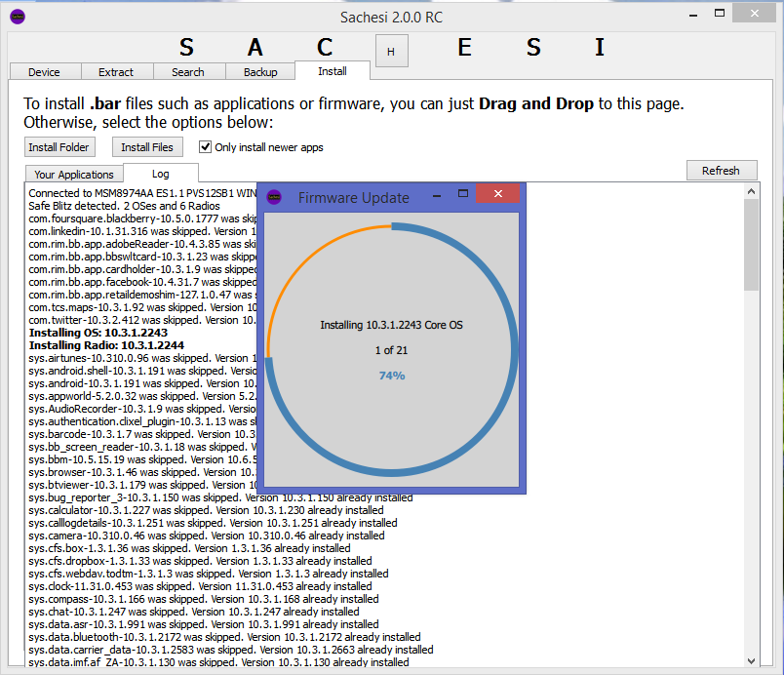Image resolution: width=784 pixels, height=675 pixels.
Task: Click the Sachesi 2.0.0 RC window title
Action: [x=391, y=18]
